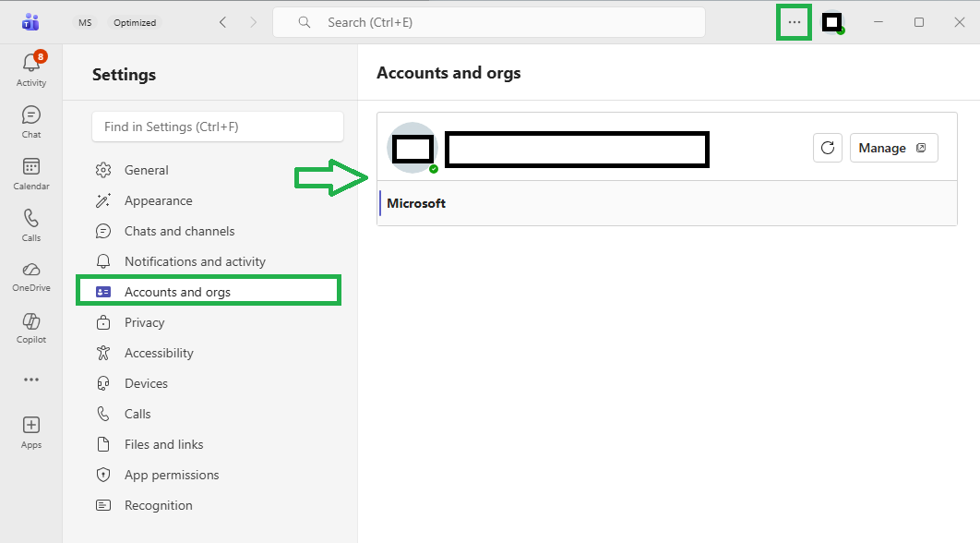The width and height of the screenshot is (980, 543).
Task: Open the profile avatar in title bar
Action: [831, 22]
